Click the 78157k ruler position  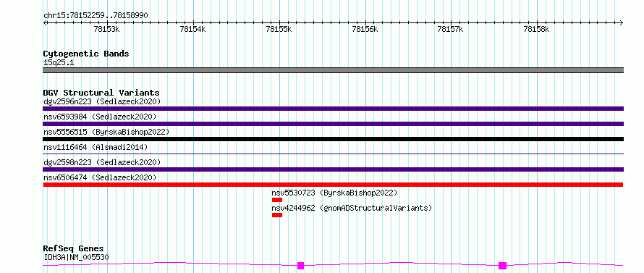451,29
